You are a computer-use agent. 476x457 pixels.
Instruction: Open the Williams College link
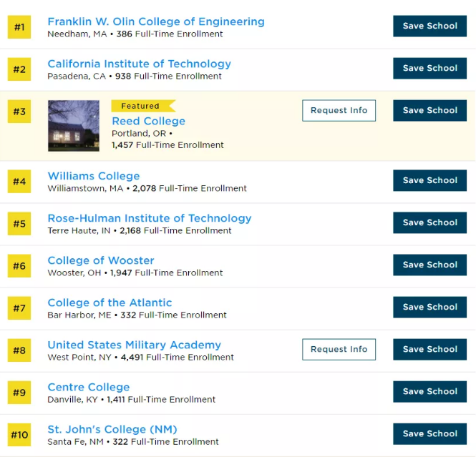point(94,176)
